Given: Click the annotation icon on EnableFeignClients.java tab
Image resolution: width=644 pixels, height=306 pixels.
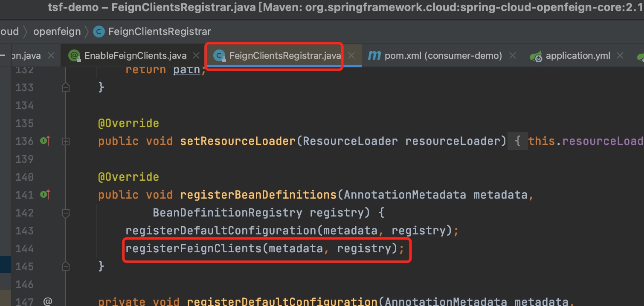Looking at the screenshot, I should click(x=75, y=55).
